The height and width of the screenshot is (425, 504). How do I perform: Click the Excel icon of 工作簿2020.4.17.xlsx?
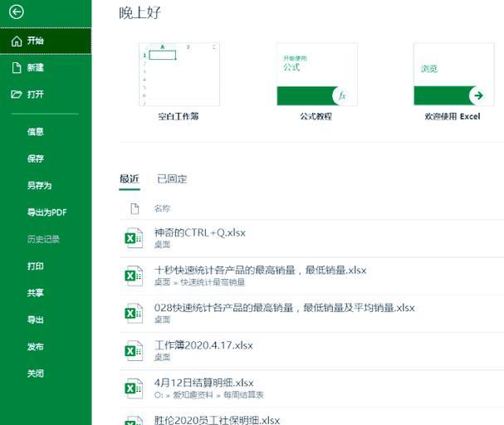coord(134,351)
